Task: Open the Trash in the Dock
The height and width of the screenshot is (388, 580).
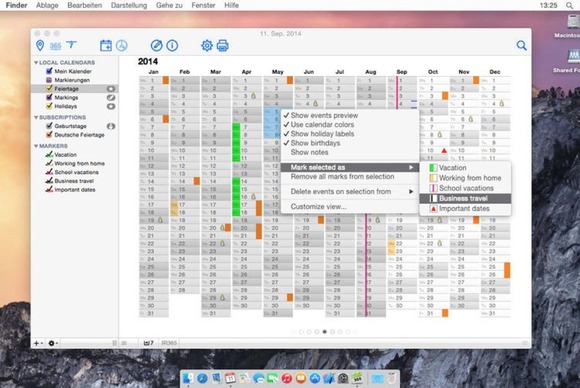Action: point(392,378)
